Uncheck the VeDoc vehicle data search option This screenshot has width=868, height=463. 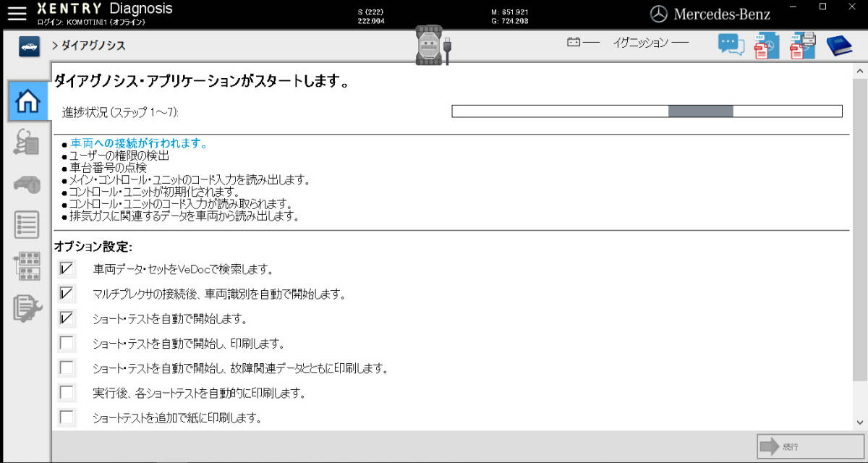tap(67, 269)
